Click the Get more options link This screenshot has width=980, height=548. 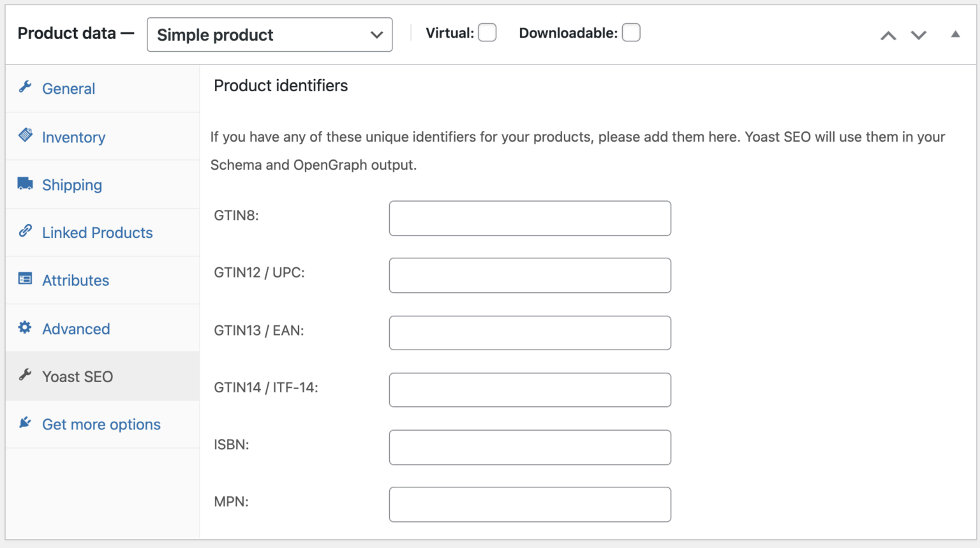point(101,424)
